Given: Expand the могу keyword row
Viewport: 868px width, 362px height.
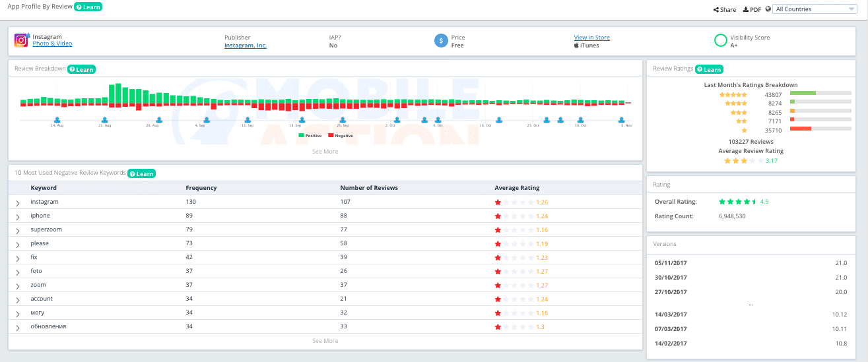Looking at the screenshot, I should pyautogui.click(x=18, y=313).
